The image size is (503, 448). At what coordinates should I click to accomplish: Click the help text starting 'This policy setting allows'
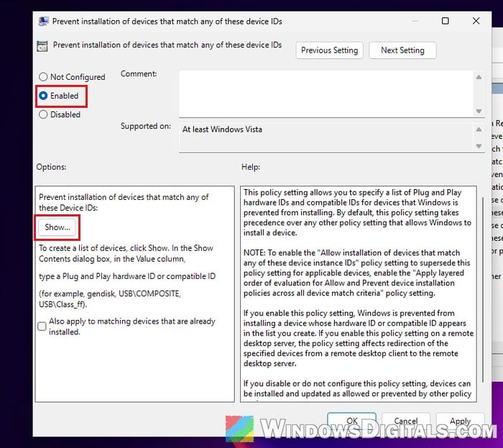(x=357, y=212)
